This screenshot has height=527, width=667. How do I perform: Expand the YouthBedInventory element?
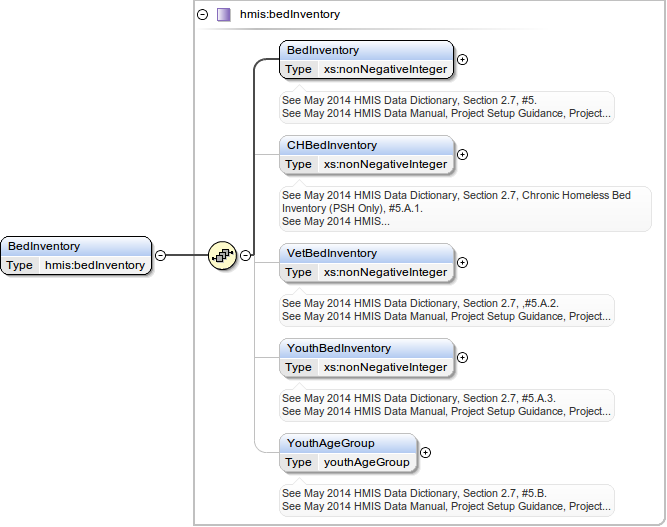point(462,357)
